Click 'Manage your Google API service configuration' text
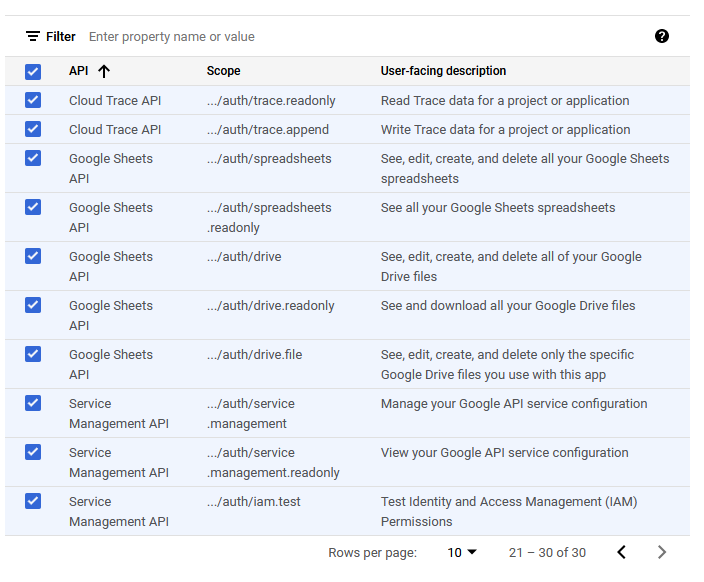 [x=514, y=403]
